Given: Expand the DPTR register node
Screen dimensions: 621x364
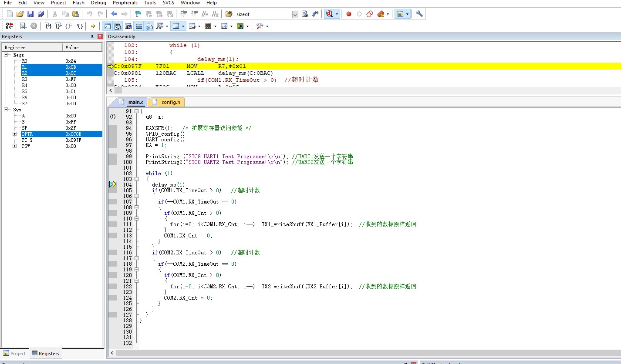Looking at the screenshot, I should [x=15, y=134].
